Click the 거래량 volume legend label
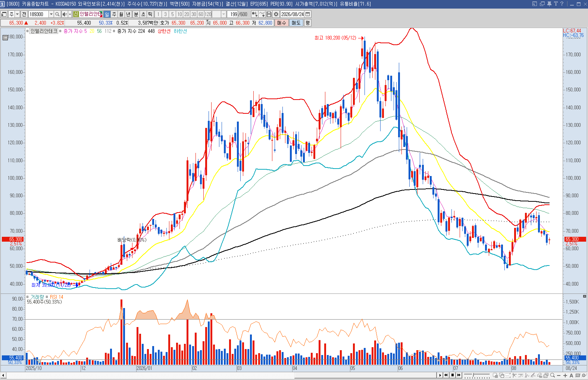Image resolution: width=588 pixels, height=380 pixels. click(x=37, y=297)
